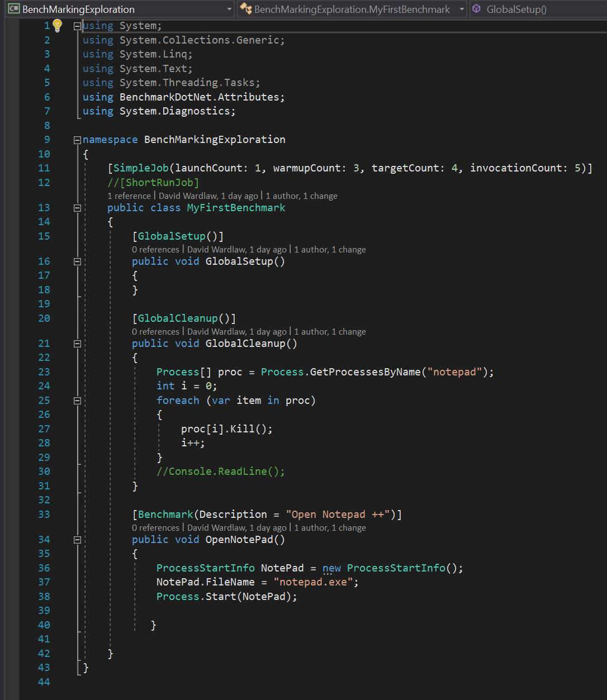This screenshot has width=607, height=700.
Task: Collapse the GlobalCleanup method body
Action: [x=77, y=343]
